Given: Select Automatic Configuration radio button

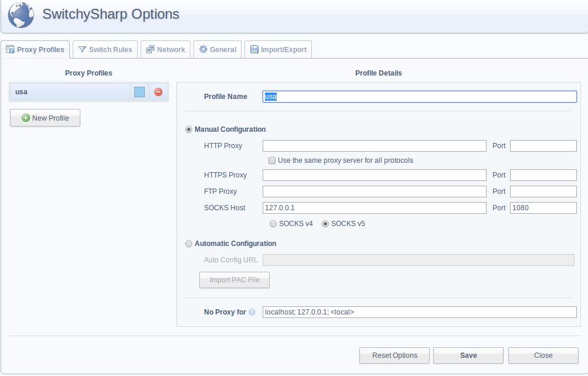Looking at the screenshot, I should point(189,244).
